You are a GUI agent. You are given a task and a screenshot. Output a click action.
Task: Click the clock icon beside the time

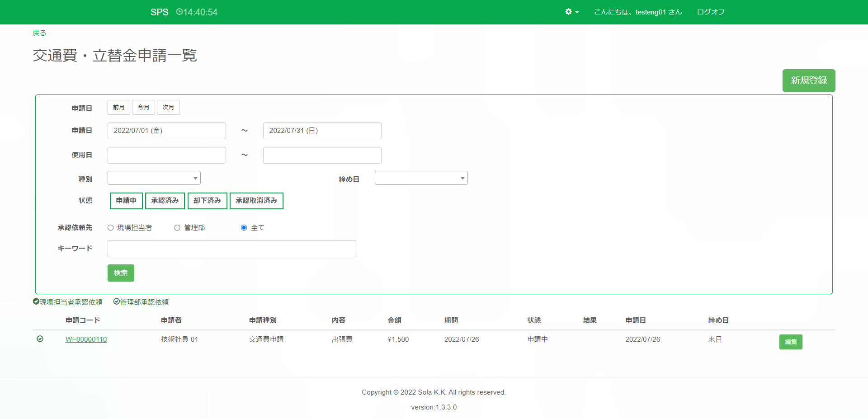point(179,12)
